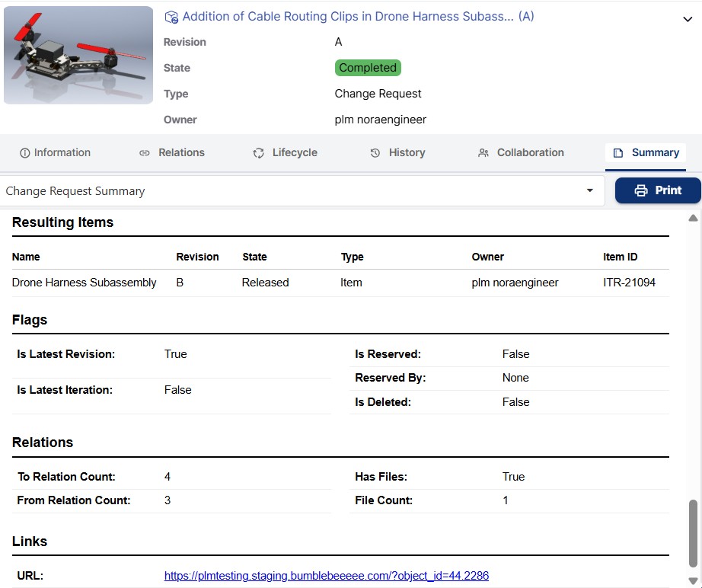Click the Information tab info icon
This screenshot has height=588, width=702.
pos(25,153)
